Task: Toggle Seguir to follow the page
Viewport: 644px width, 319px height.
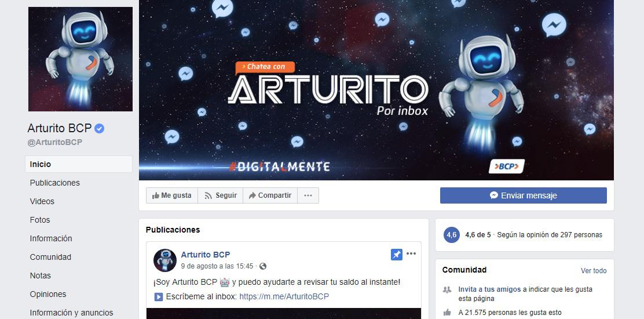Action: pos(221,195)
